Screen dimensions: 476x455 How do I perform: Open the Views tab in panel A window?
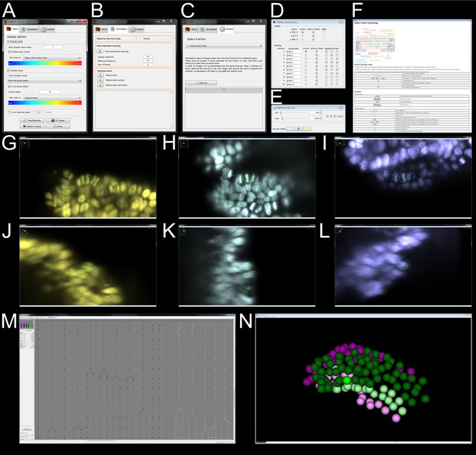tap(12, 29)
